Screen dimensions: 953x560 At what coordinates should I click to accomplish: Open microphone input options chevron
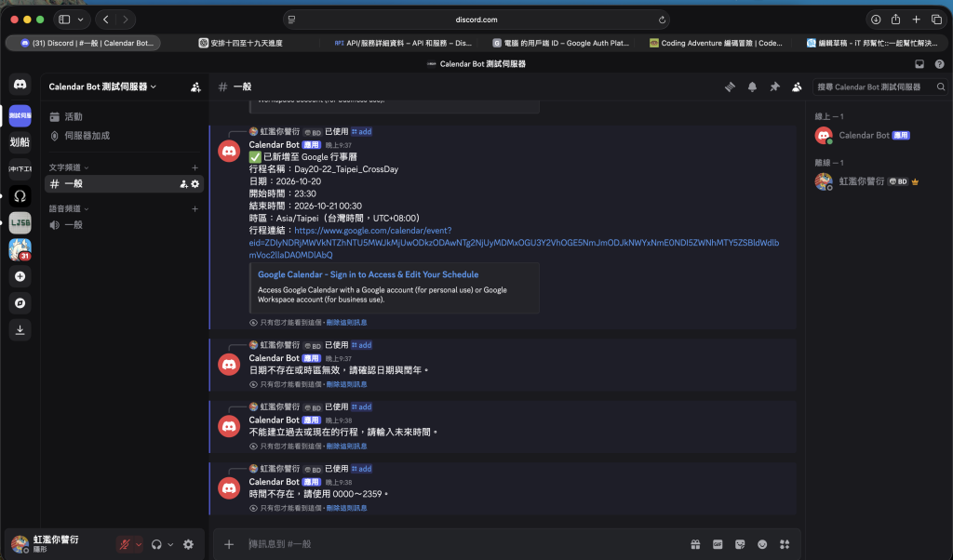139,545
